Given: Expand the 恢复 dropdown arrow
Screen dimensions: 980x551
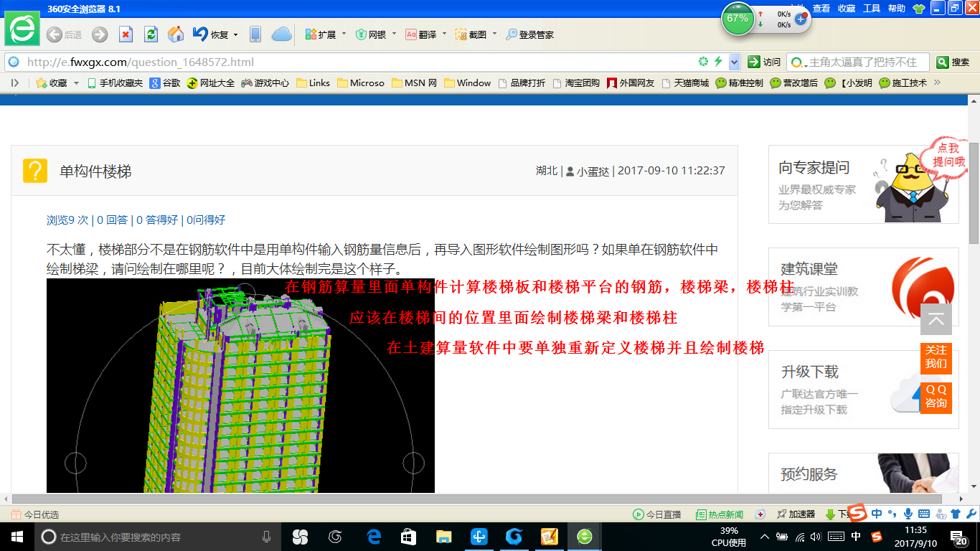Looking at the screenshot, I should coord(235,34).
